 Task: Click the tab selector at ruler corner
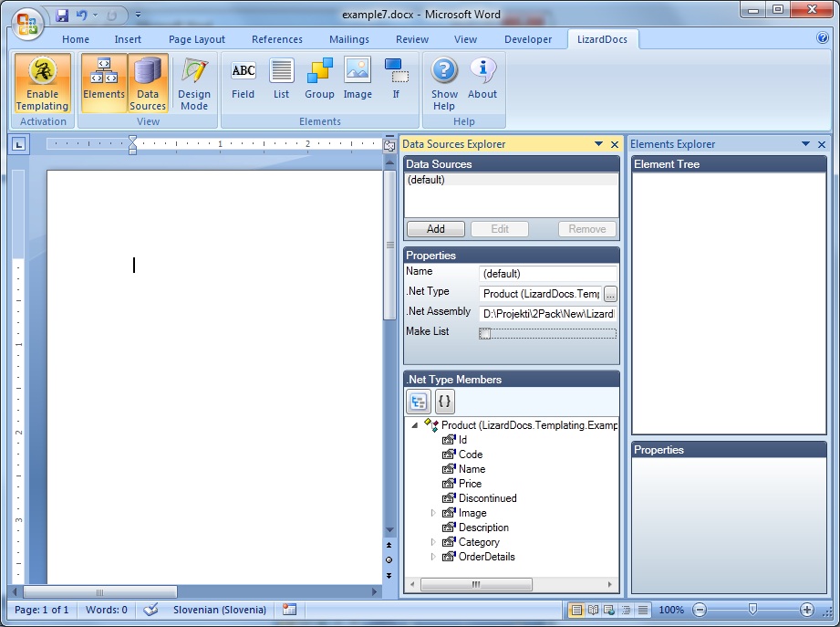point(19,143)
